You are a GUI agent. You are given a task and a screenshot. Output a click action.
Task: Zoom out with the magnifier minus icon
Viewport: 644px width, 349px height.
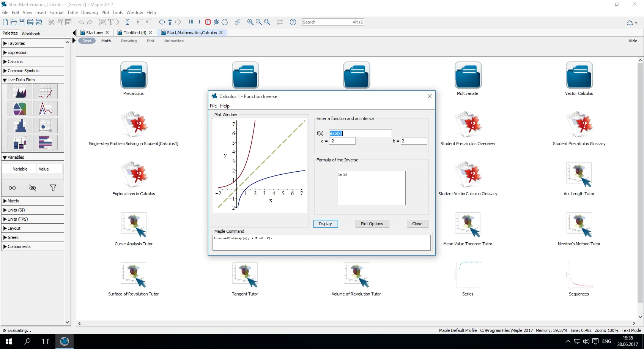pos(259,22)
